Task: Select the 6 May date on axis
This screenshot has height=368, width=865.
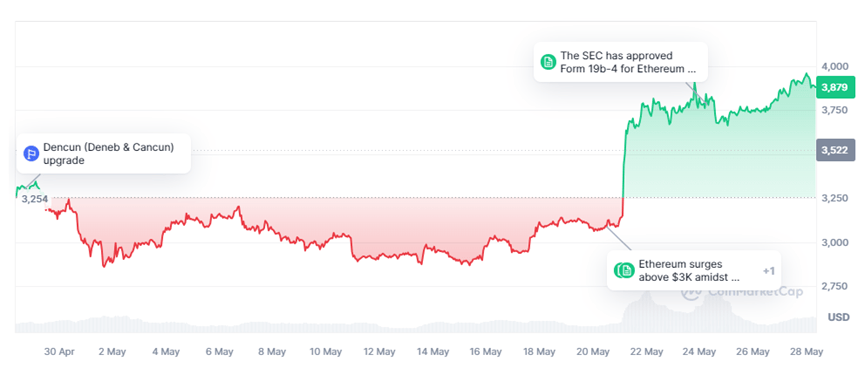Action: [219, 351]
